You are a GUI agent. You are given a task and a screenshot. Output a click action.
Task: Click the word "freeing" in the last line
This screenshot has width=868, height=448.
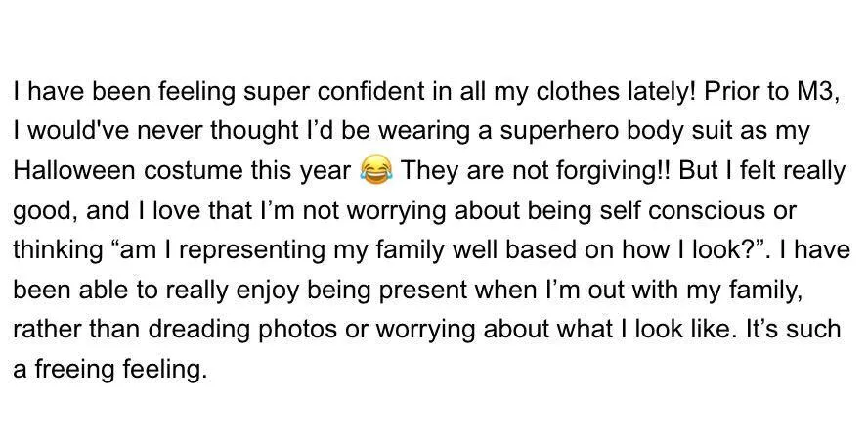coord(74,370)
